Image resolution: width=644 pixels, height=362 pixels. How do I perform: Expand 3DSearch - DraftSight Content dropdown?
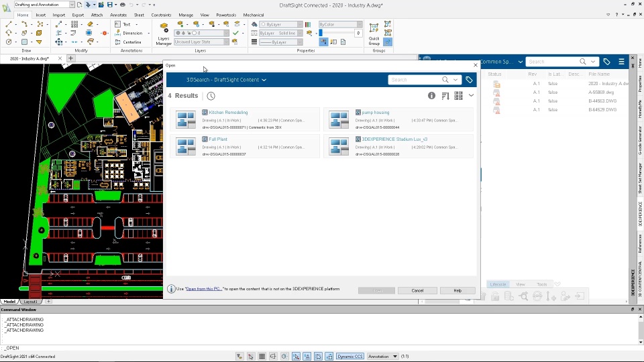[264, 80]
